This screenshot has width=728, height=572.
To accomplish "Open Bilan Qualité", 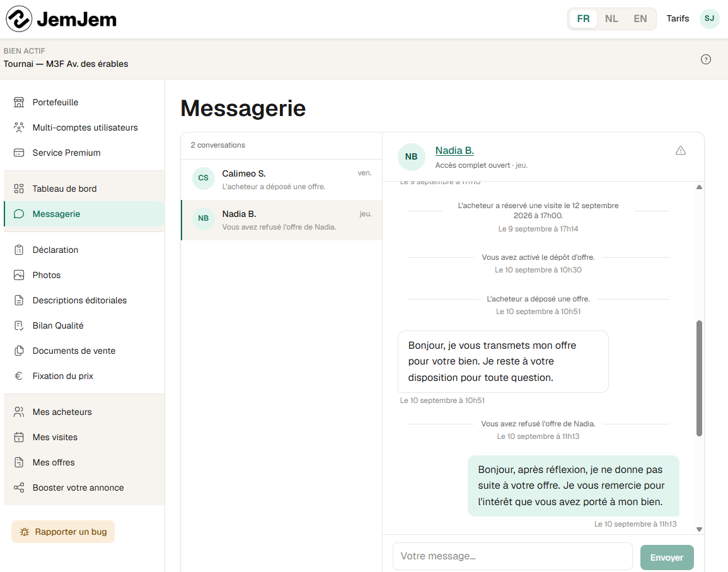I will tap(84, 325).
